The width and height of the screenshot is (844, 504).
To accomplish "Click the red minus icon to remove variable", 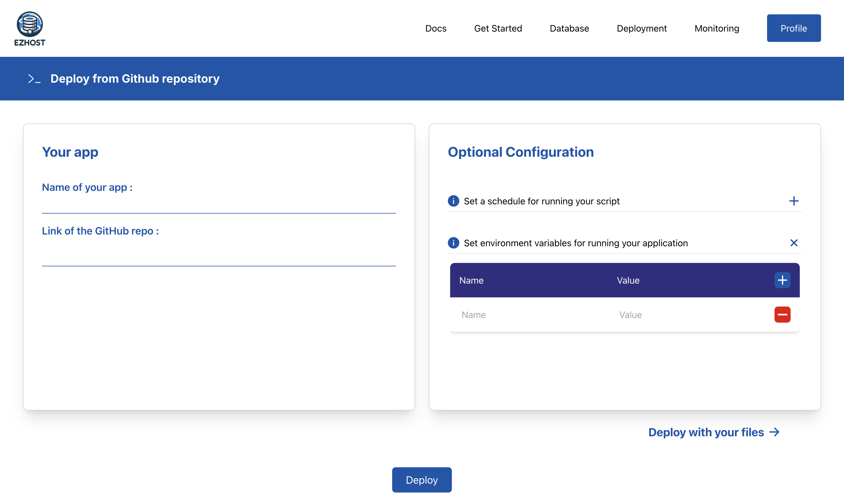I will click(783, 314).
